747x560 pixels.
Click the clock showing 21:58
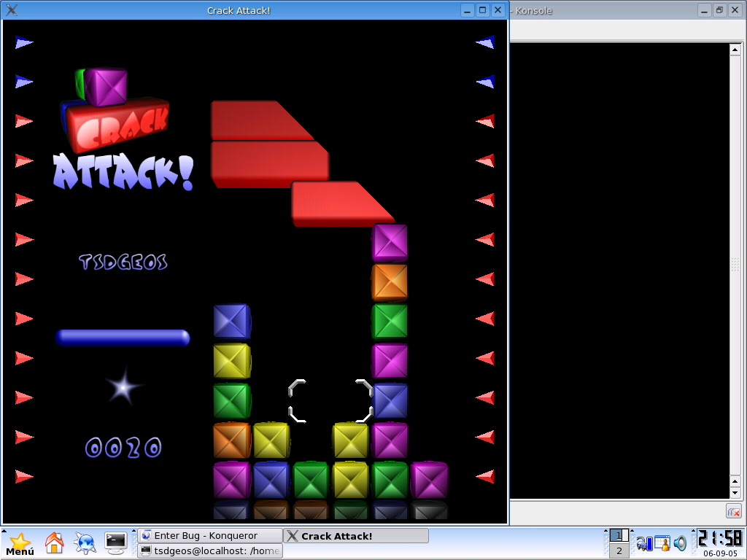pyautogui.click(x=720, y=539)
